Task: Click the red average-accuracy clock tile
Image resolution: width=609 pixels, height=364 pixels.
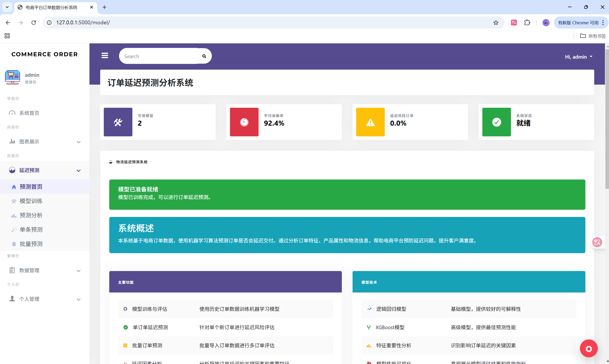Action: tap(244, 122)
